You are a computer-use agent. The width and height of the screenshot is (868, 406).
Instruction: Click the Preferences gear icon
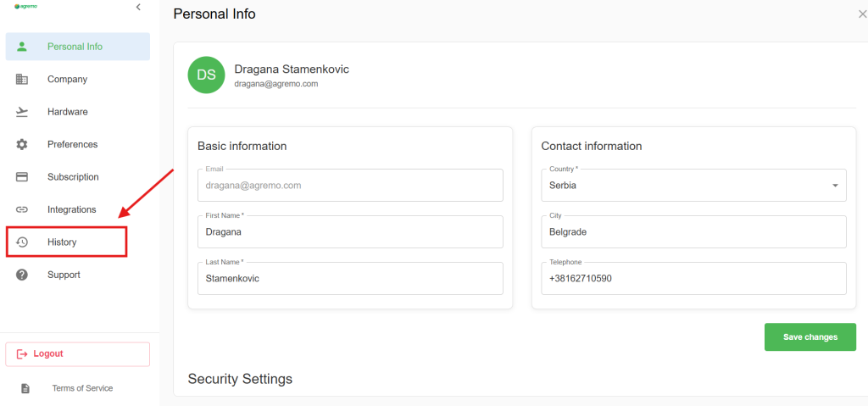tap(22, 145)
